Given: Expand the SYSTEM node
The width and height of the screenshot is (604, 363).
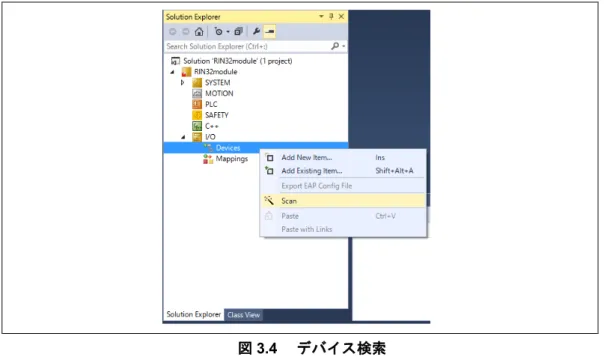Looking at the screenshot, I should 183,82.
